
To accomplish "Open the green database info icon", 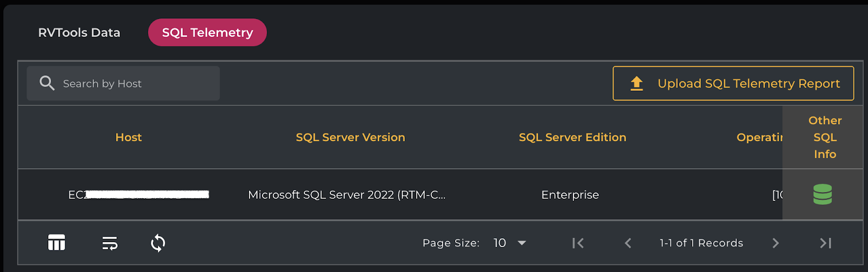I will 822,194.
